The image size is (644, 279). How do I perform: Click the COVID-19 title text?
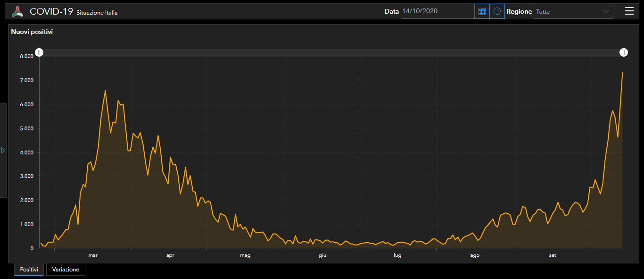tap(51, 12)
